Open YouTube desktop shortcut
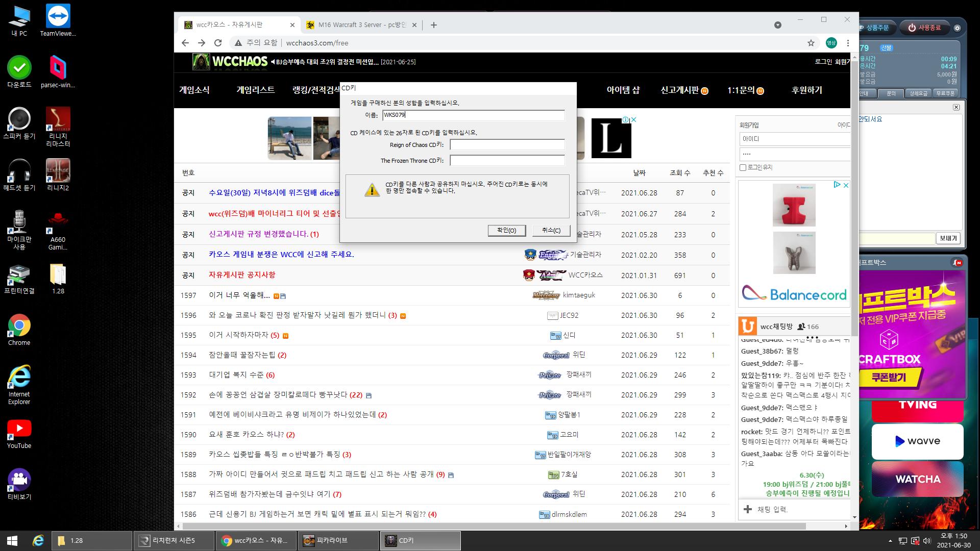The width and height of the screenshot is (980, 551). [x=19, y=434]
